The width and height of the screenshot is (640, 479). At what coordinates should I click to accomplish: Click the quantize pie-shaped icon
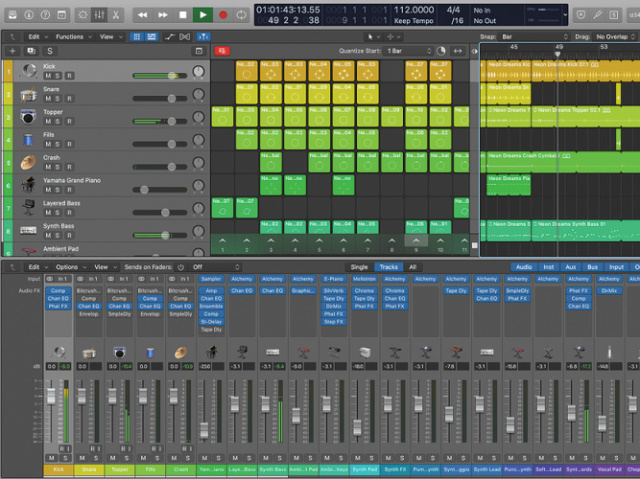(441, 51)
